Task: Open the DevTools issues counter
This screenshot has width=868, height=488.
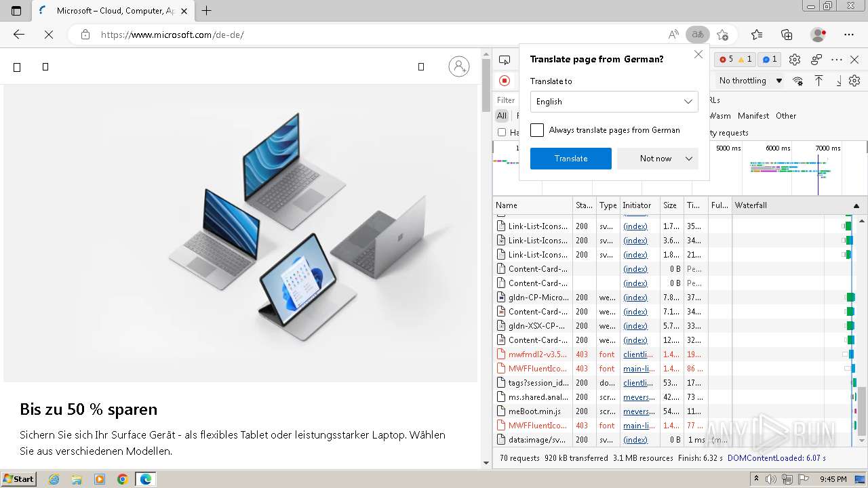Action: click(x=769, y=60)
